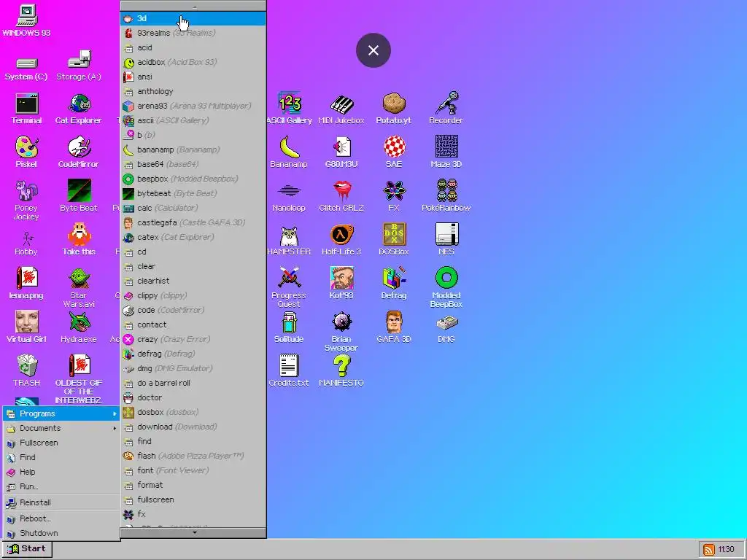Open Potato.yt icon
The width and height of the screenshot is (747, 560).
(393, 109)
